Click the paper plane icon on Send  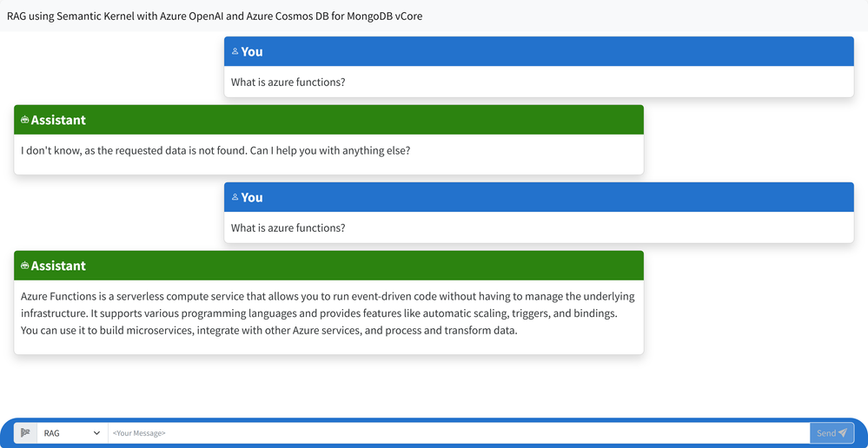click(843, 433)
